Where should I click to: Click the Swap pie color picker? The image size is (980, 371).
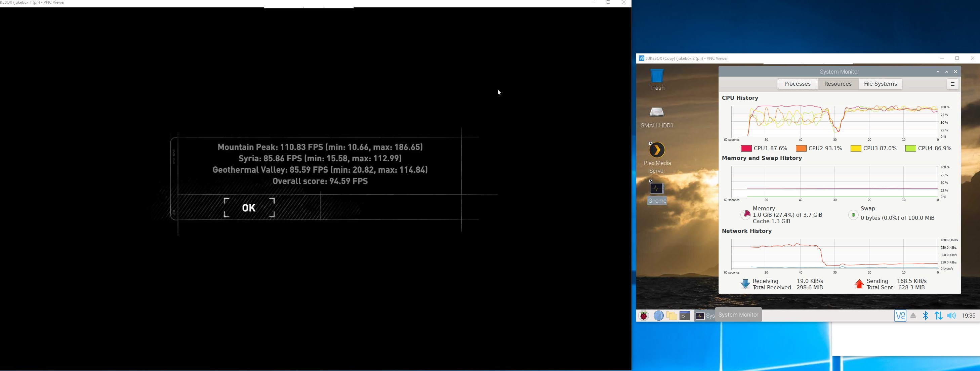[853, 215]
